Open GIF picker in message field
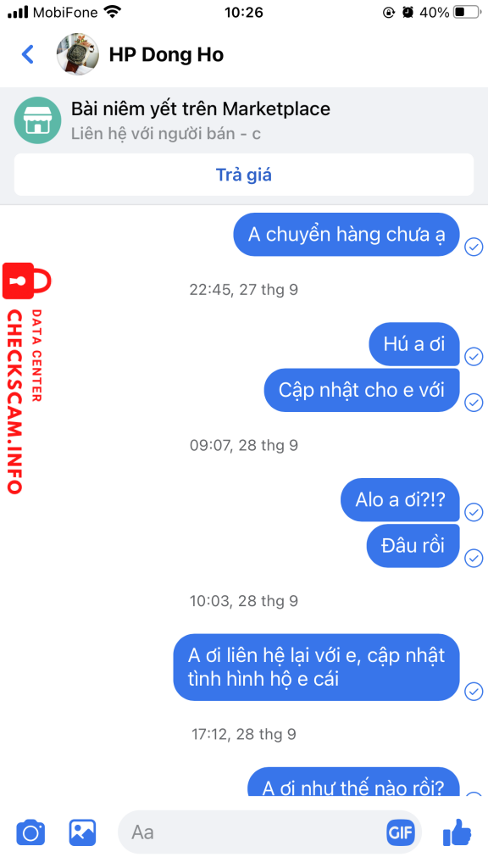This screenshot has height=868, width=488. (401, 832)
